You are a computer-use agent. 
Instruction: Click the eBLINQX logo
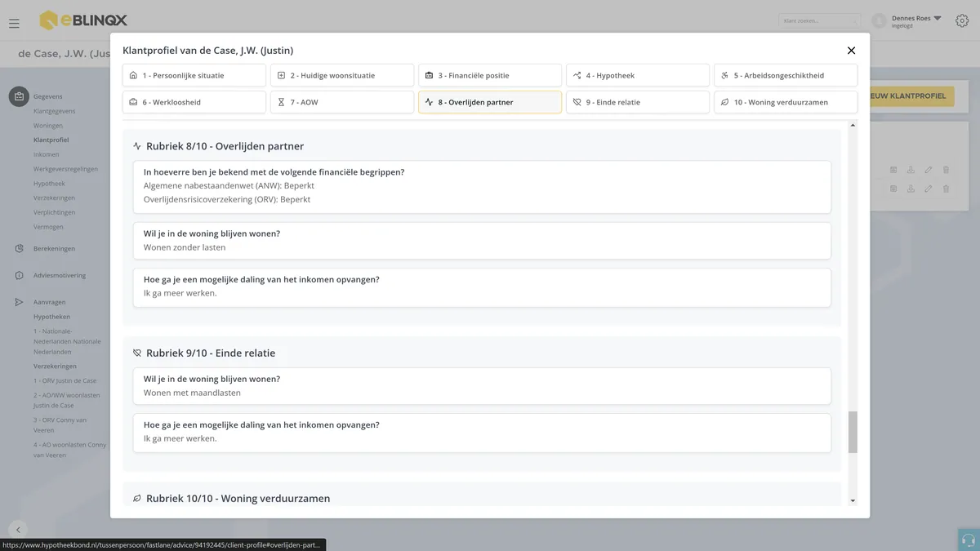(x=83, y=20)
